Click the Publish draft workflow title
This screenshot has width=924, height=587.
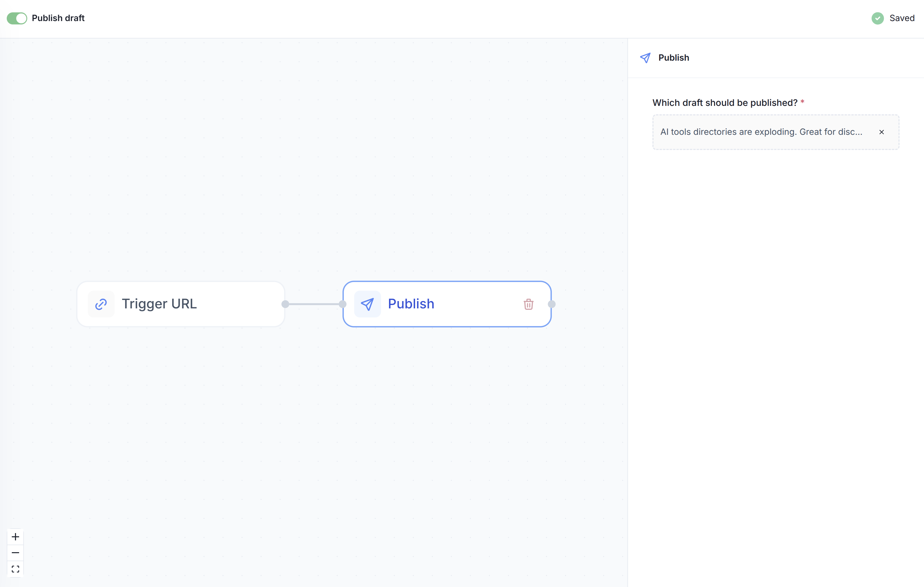tap(58, 18)
